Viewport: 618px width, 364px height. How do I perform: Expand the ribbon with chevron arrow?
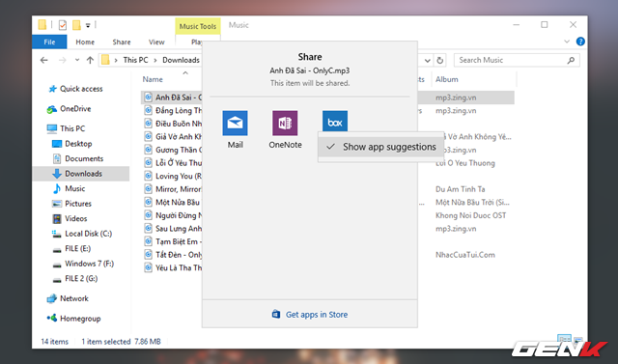567,42
